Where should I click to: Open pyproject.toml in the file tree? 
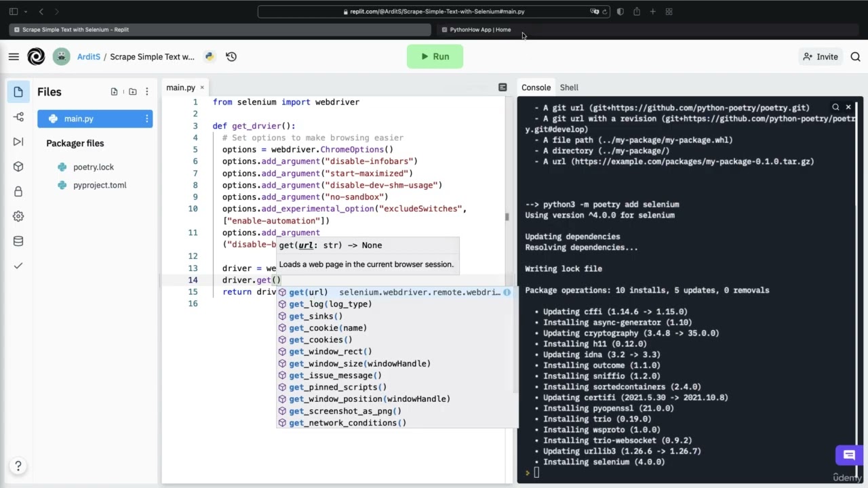coord(100,185)
